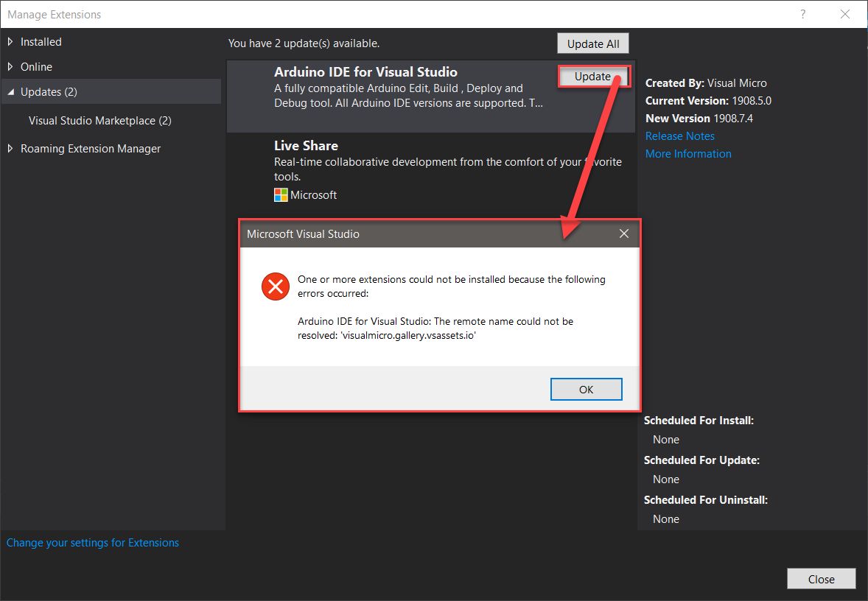The height and width of the screenshot is (601, 868).
Task: Click the Microsoft logo under Live Share
Action: pyautogui.click(x=281, y=194)
